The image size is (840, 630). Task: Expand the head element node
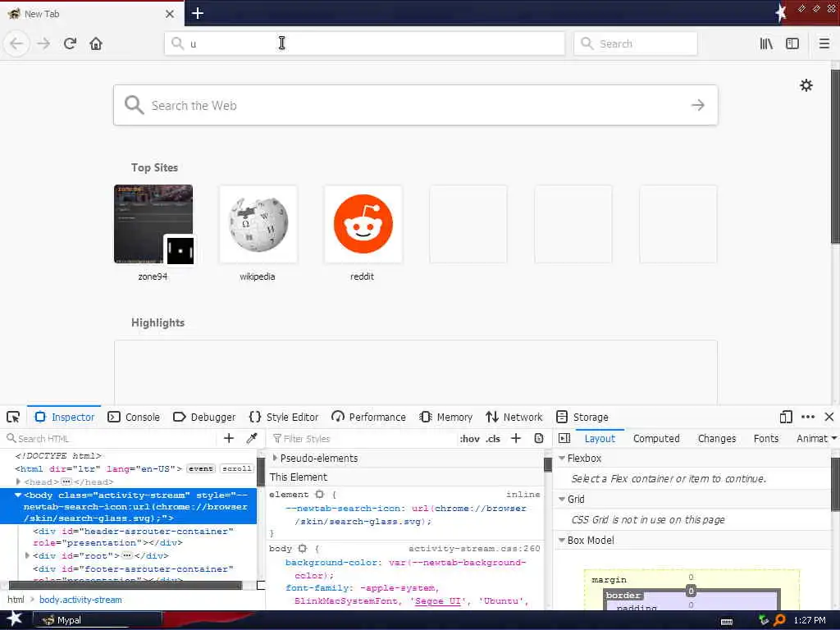point(18,482)
